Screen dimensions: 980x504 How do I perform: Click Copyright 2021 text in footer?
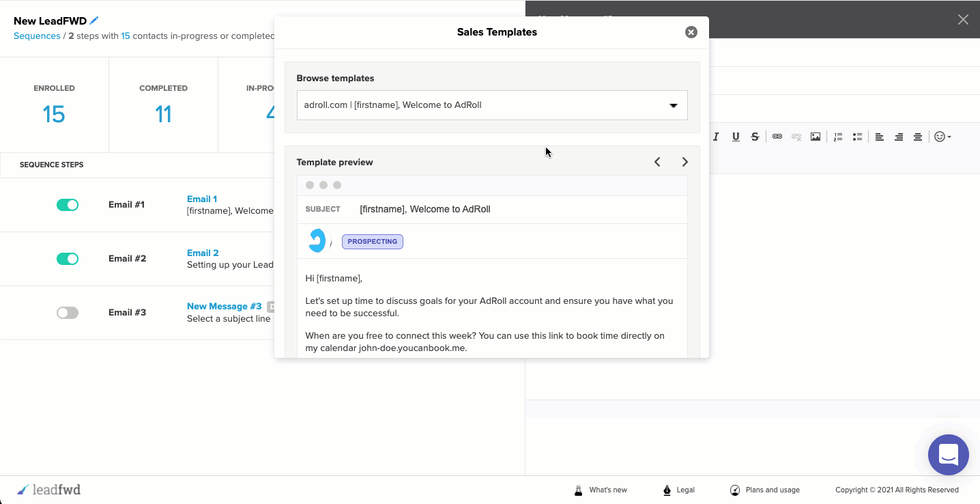point(897,490)
